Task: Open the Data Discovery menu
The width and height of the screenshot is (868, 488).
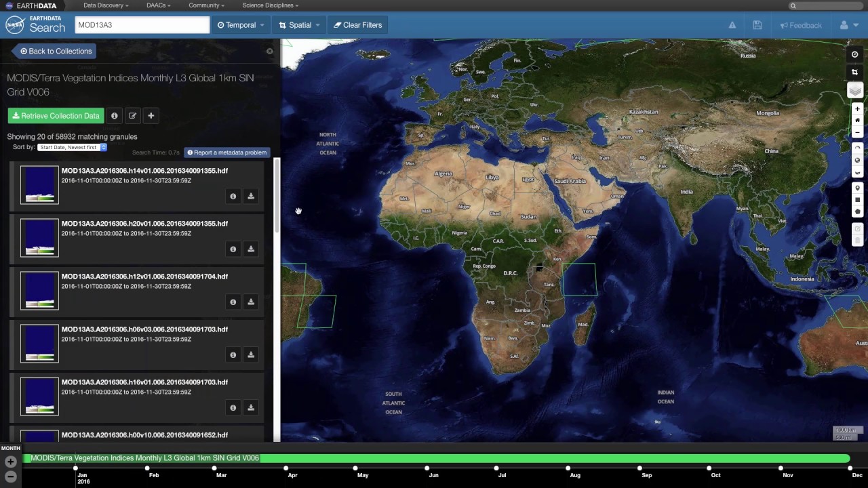Action: tap(106, 5)
